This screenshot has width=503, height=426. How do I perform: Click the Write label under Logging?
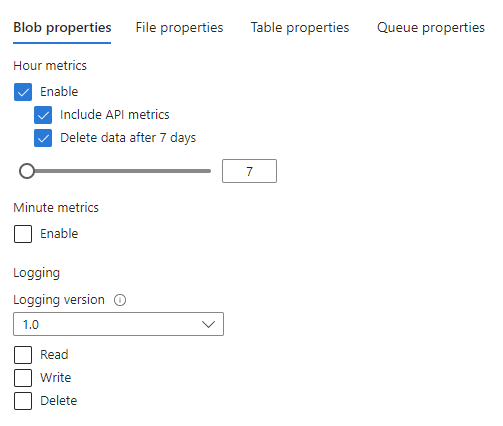56,378
